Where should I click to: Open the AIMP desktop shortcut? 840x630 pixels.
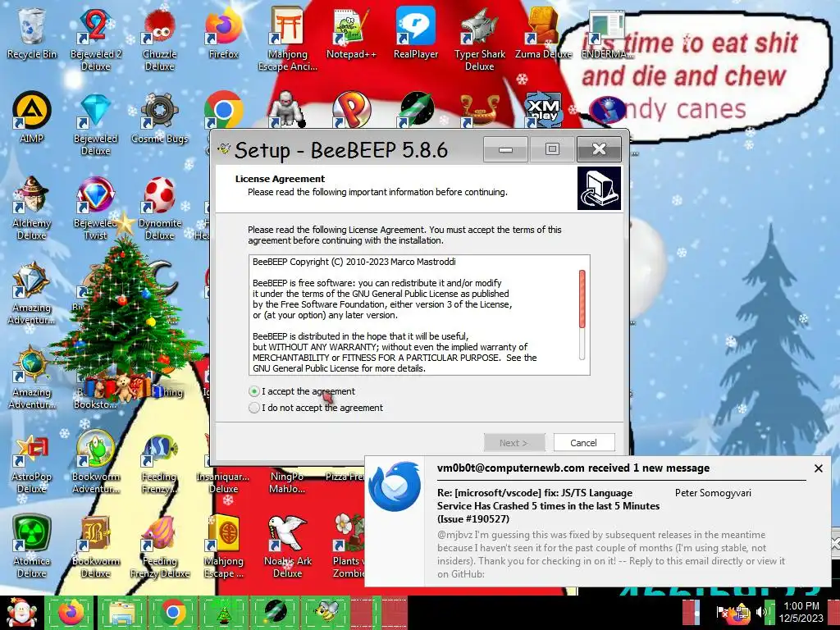(31, 118)
